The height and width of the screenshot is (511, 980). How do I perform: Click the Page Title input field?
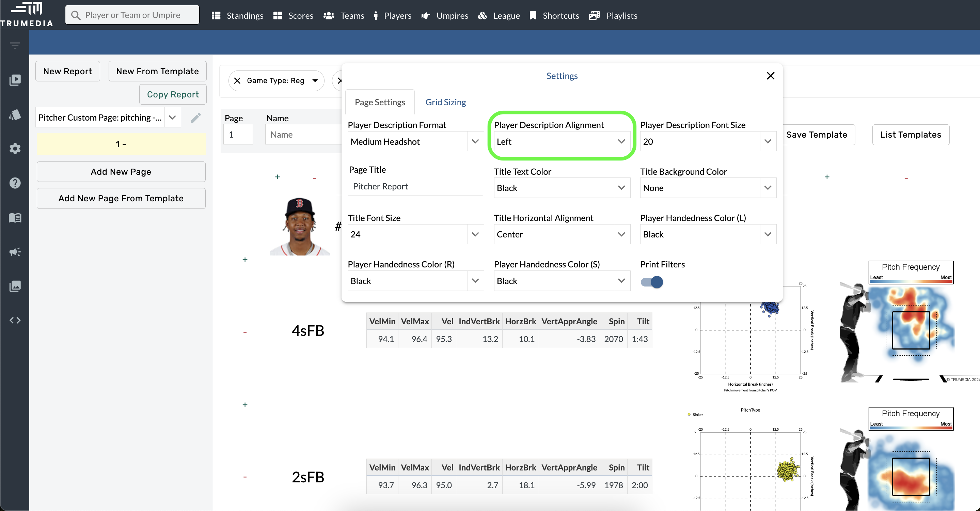(413, 187)
